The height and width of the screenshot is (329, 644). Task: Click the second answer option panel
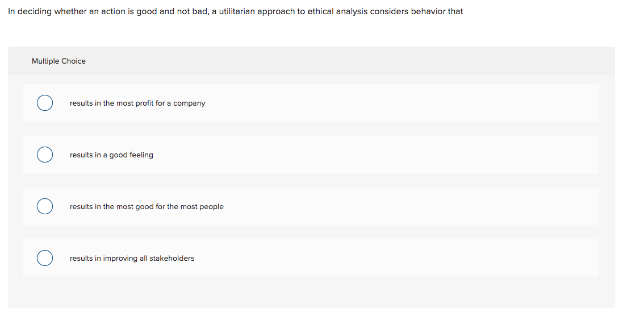[x=311, y=155]
